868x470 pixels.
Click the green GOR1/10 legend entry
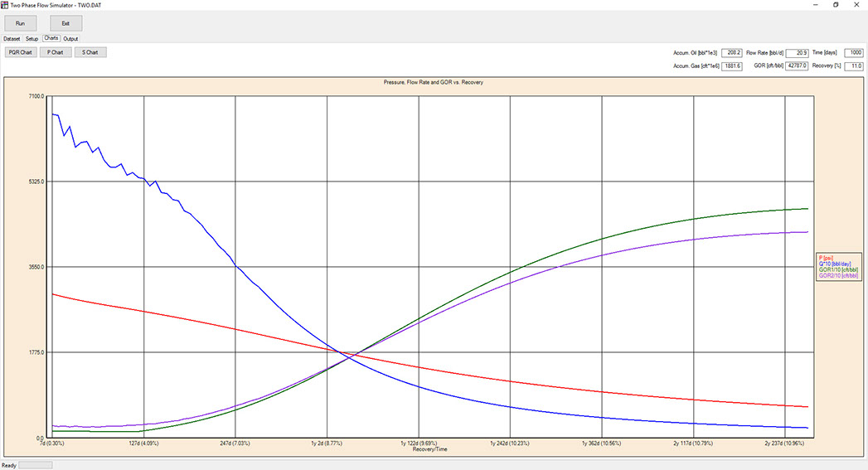pos(837,269)
